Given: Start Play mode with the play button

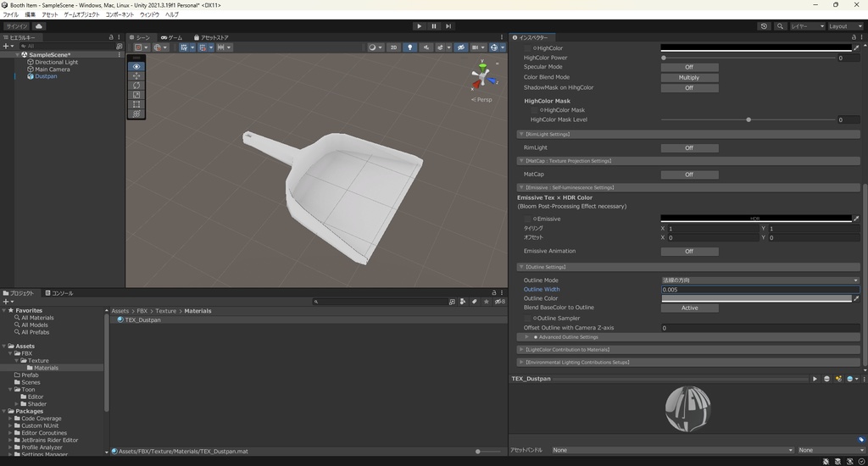Looking at the screenshot, I should (x=419, y=26).
